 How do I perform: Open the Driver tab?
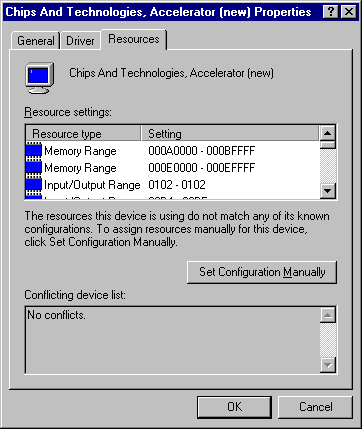click(80, 41)
